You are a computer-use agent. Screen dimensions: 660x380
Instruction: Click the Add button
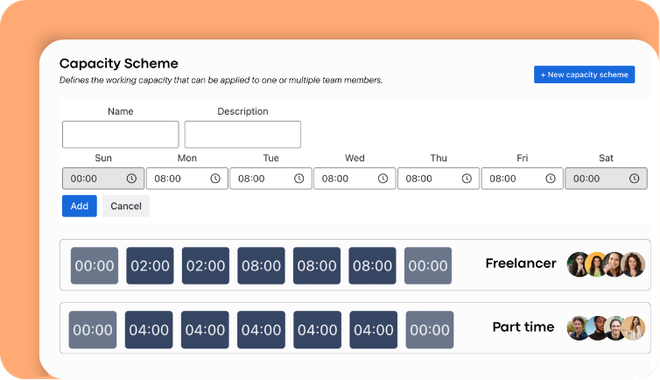tap(79, 206)
